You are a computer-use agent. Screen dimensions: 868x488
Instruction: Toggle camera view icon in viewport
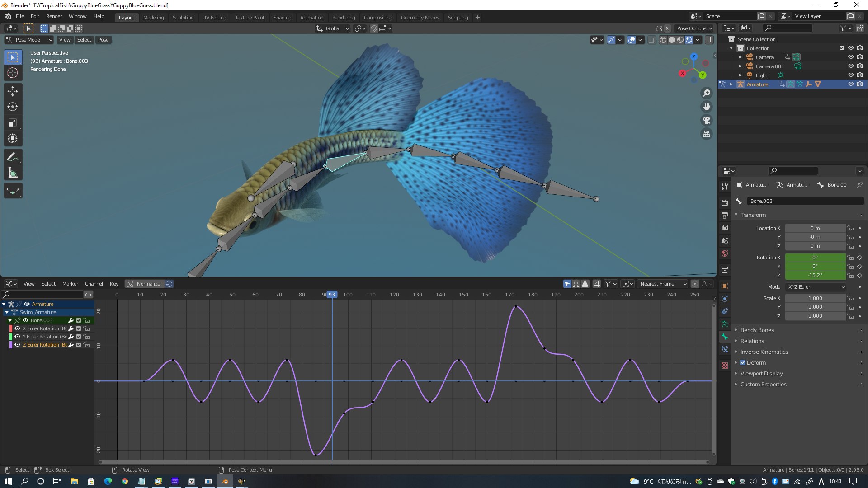click(706, 120)
